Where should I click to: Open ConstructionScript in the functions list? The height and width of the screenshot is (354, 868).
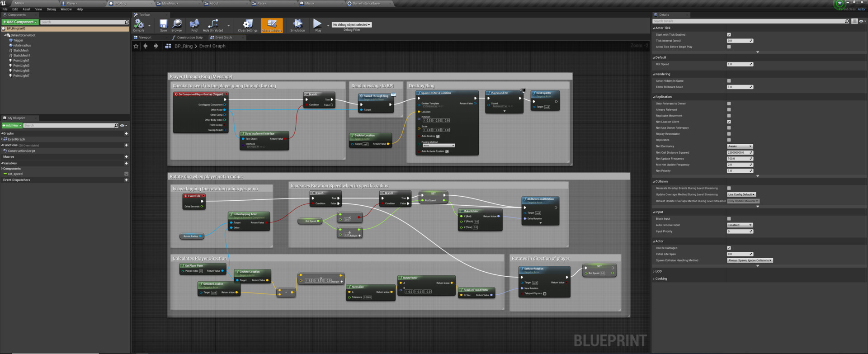(x=21, y=151)
